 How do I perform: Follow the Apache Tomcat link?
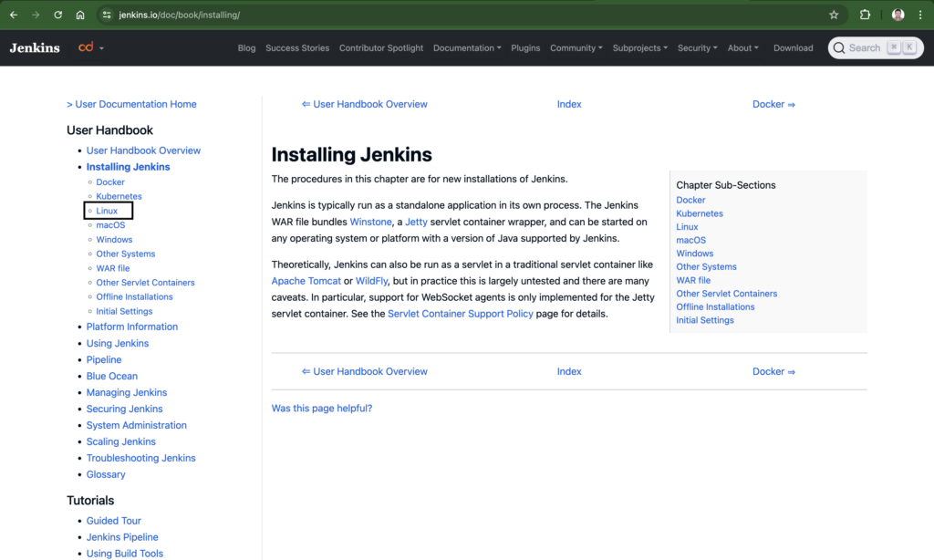[306, 281]
